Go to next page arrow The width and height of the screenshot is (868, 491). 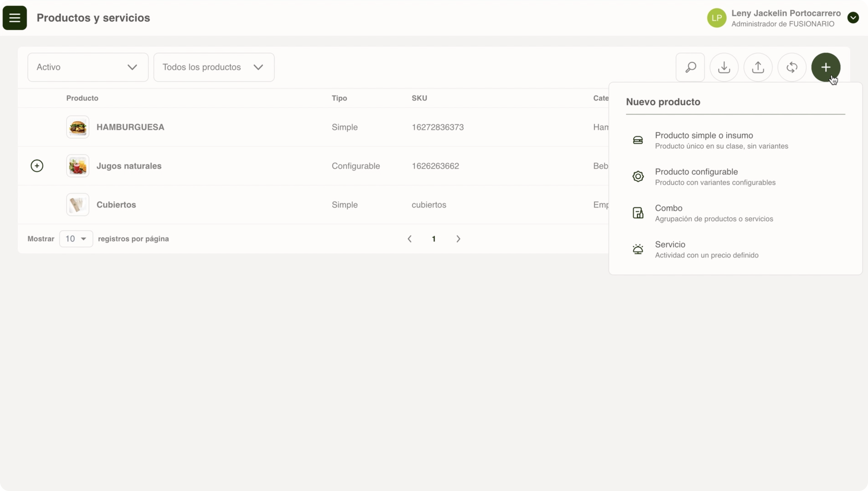[458, 239]
